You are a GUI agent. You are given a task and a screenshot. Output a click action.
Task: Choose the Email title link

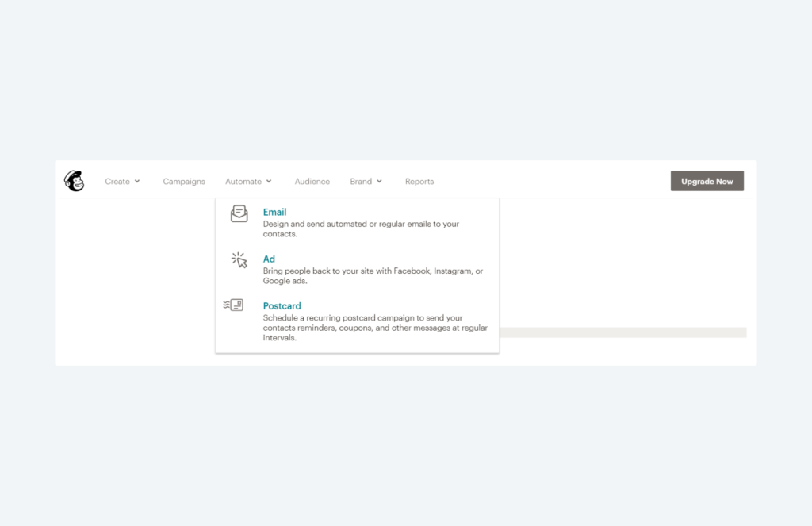click(x=274, y=213)
